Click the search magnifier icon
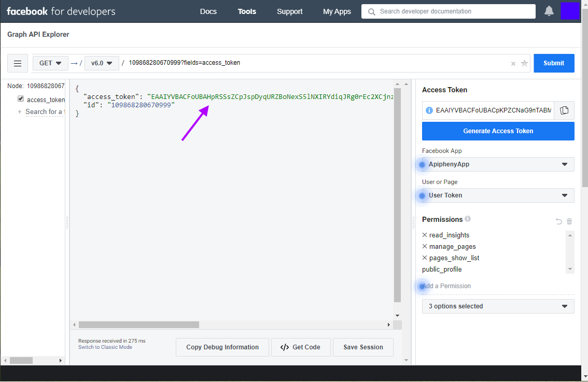Viewport: 588px width, 382px height. click(371, 11)
